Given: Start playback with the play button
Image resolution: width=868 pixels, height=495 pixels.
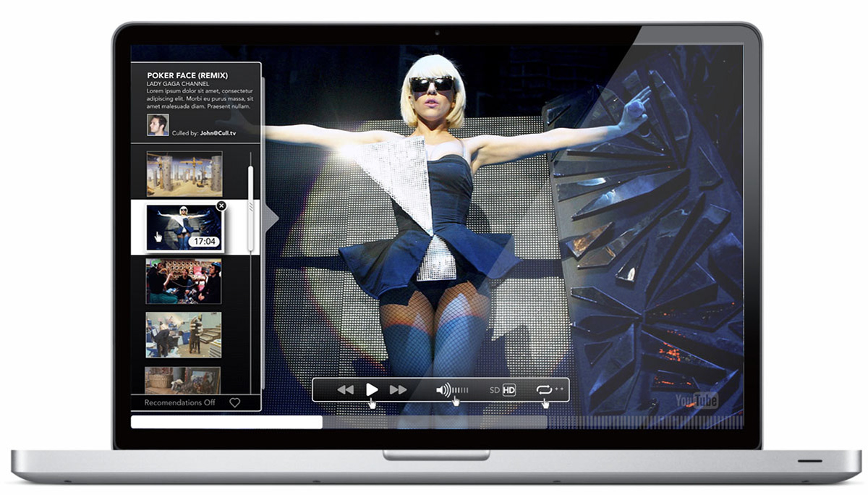Looking at the screenshot, I should click(x=372, y=389).
